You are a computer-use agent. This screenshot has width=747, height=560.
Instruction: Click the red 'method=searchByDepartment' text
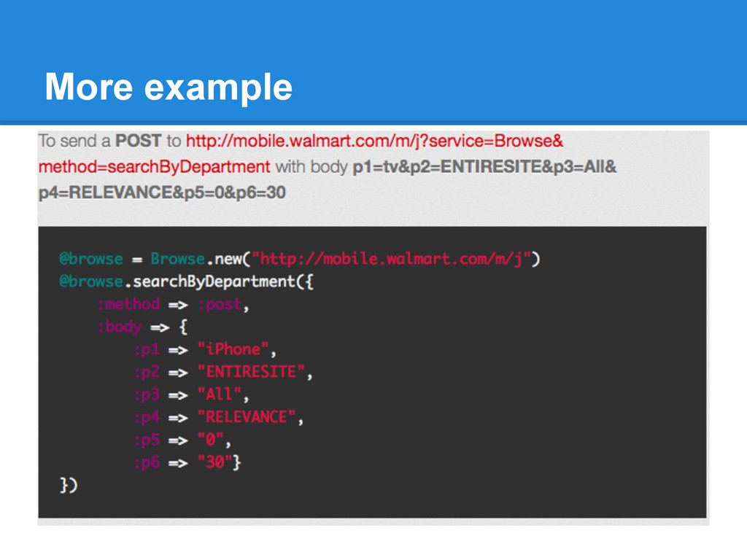(x=155, y=167)
